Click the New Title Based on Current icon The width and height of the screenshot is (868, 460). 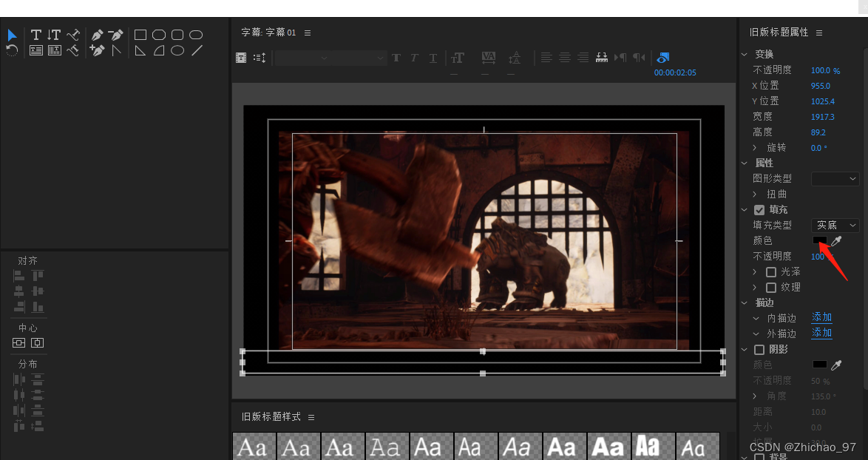(x=241, y=58)
